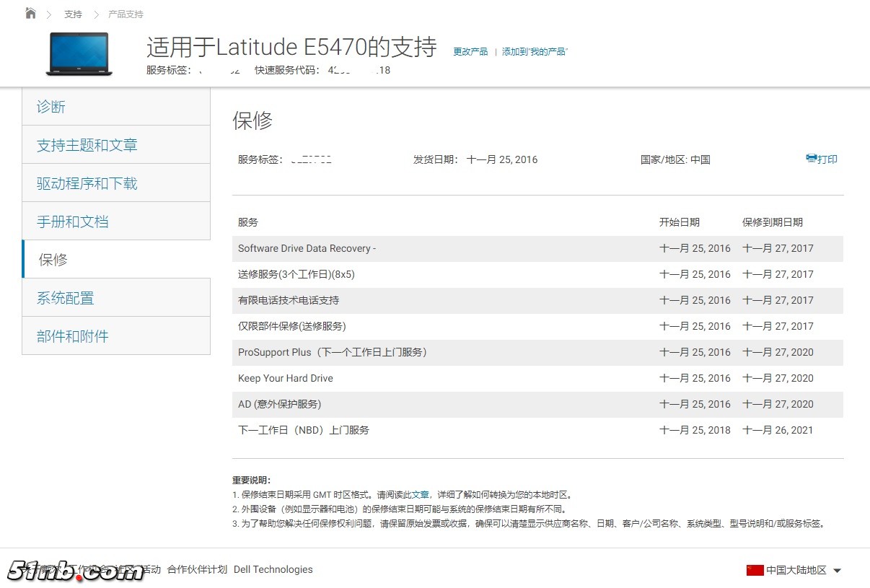The height and width of the screenshot is (588, 870).
Task: Go to the 产品支持 breadcrumb
Action: click(x=126, y=14)
